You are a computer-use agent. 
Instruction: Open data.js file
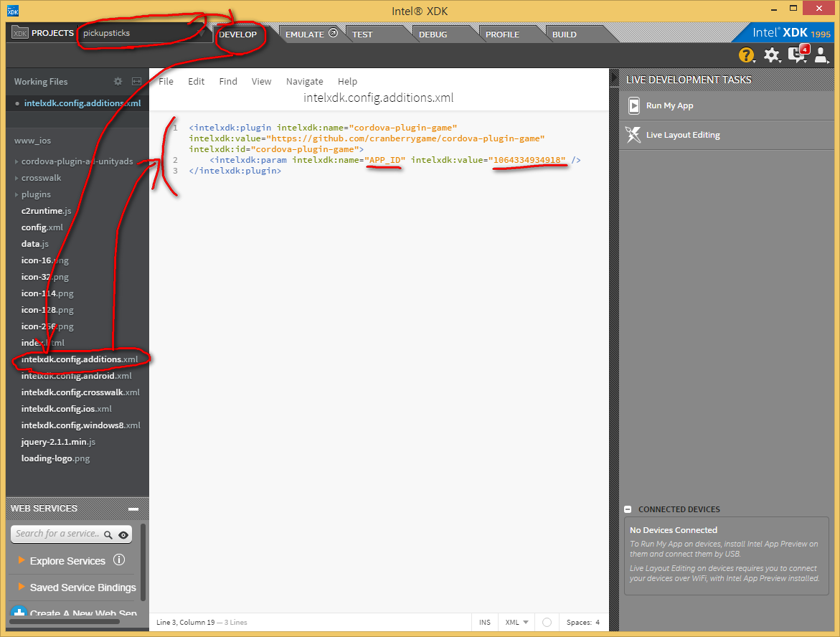35,245
